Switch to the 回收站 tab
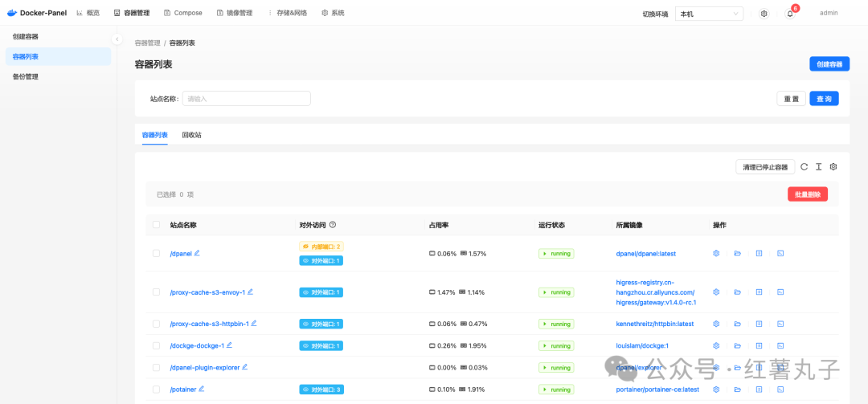 191,135
